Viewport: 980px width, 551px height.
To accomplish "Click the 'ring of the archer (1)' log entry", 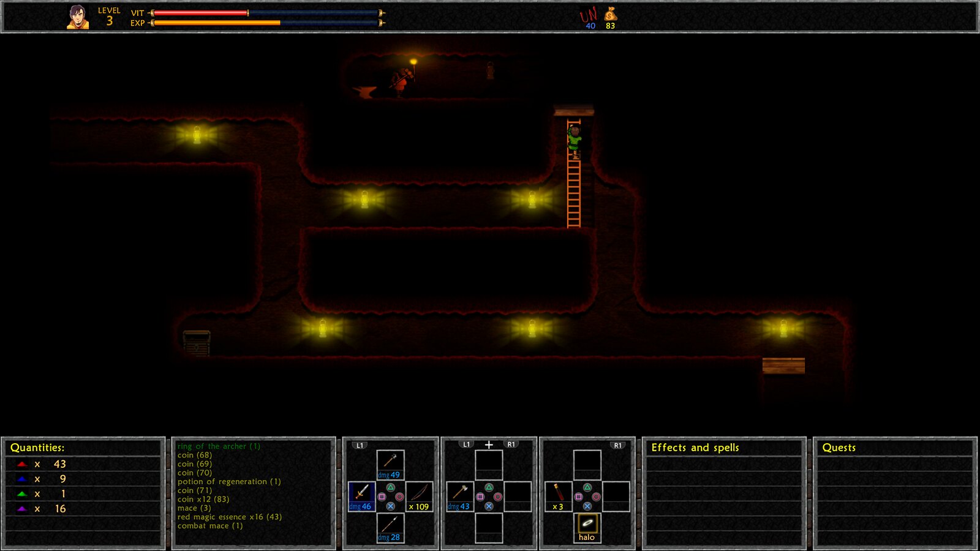I will [x=219, y=446].
